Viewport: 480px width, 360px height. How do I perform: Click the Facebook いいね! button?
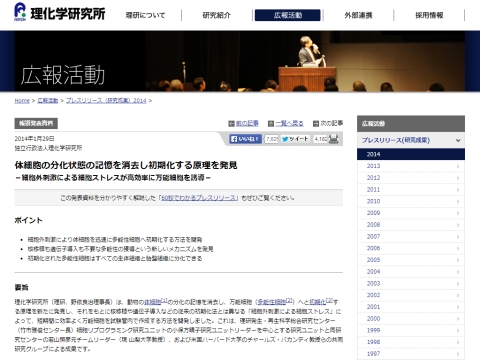pyautogui.click(x=246, y=139)
